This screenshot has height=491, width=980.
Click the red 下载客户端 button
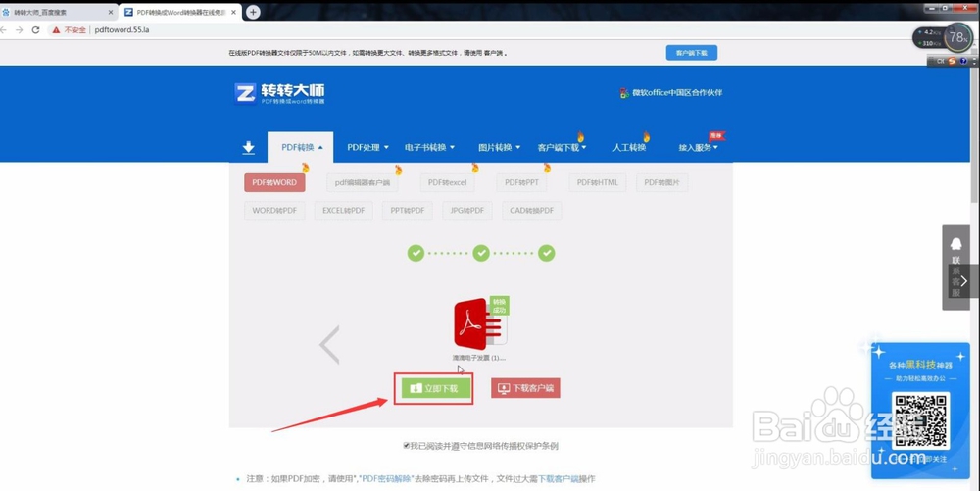pos(525,388)
